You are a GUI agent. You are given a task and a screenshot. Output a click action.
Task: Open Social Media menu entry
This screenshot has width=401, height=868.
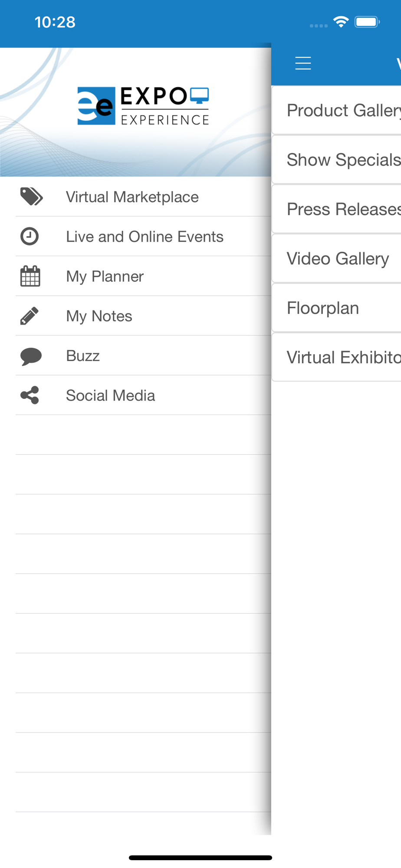point(143,395)
